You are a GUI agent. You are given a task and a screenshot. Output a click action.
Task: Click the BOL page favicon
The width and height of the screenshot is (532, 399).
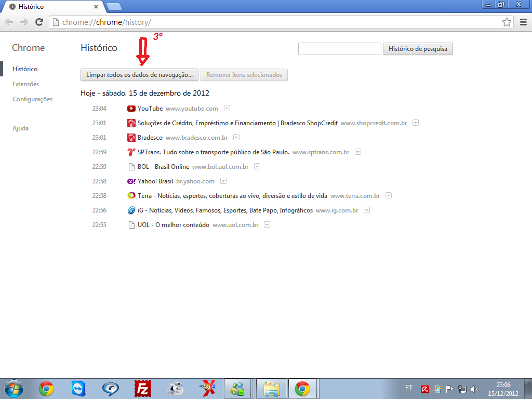(x=131, y=167)
